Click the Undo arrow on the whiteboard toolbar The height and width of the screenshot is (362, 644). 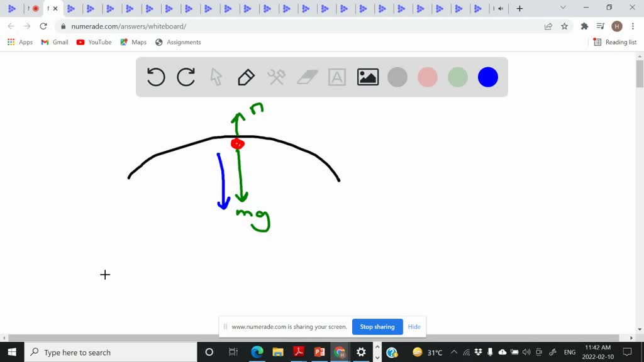(x=155, y=77)
